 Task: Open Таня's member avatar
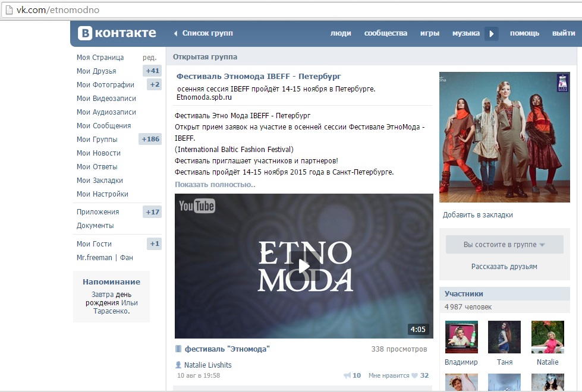[x=505, y=337]
